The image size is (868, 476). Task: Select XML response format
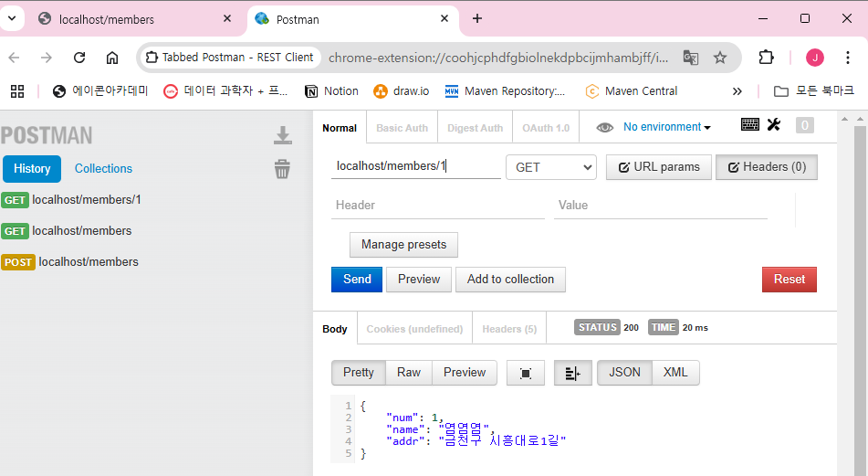[x=675, y=373]
